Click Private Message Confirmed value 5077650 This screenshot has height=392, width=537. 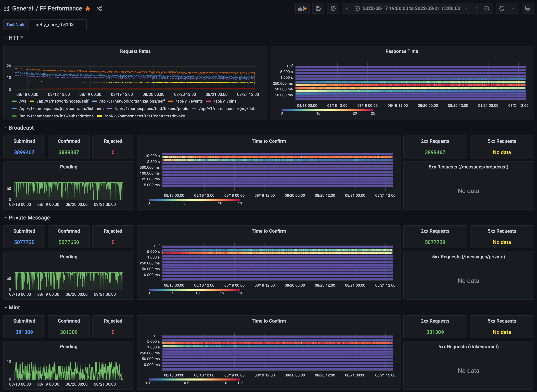click(x=69, y=242)
